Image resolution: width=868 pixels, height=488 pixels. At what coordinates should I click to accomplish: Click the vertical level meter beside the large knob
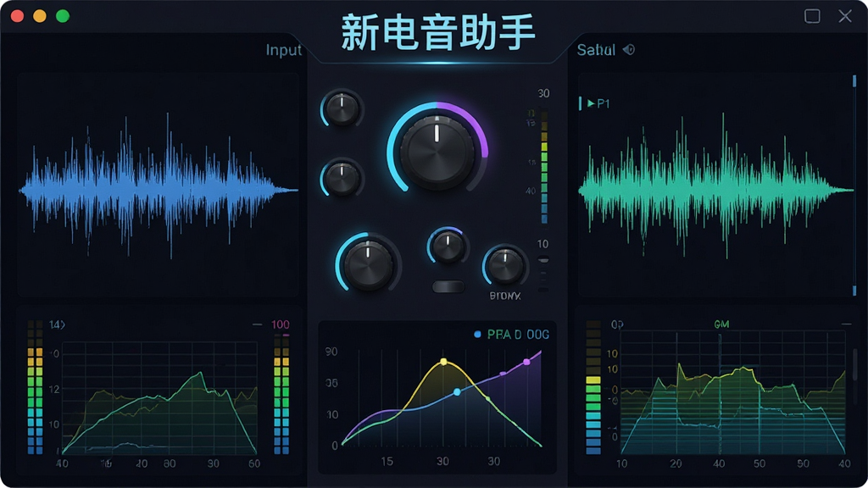point(544,167)
